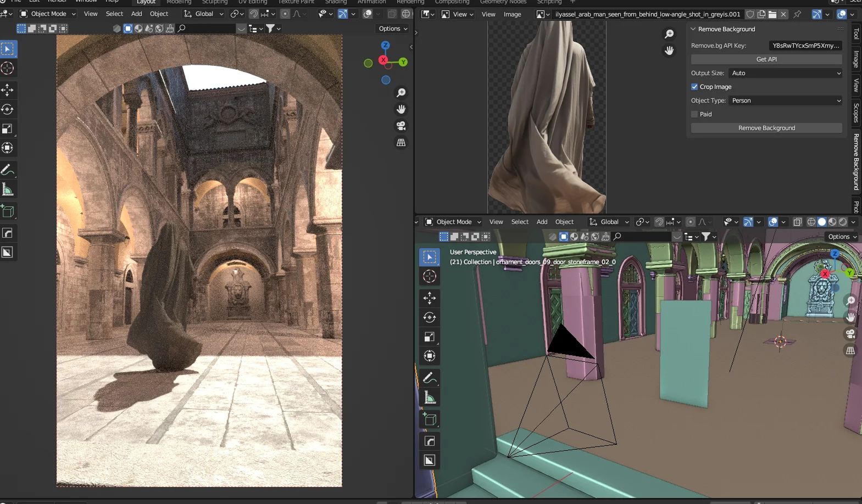The height and width of the screenshot is (504, 862).
Task: Enable the Paid checkbox
Action: pyautogui.click(x=694, y=114)
